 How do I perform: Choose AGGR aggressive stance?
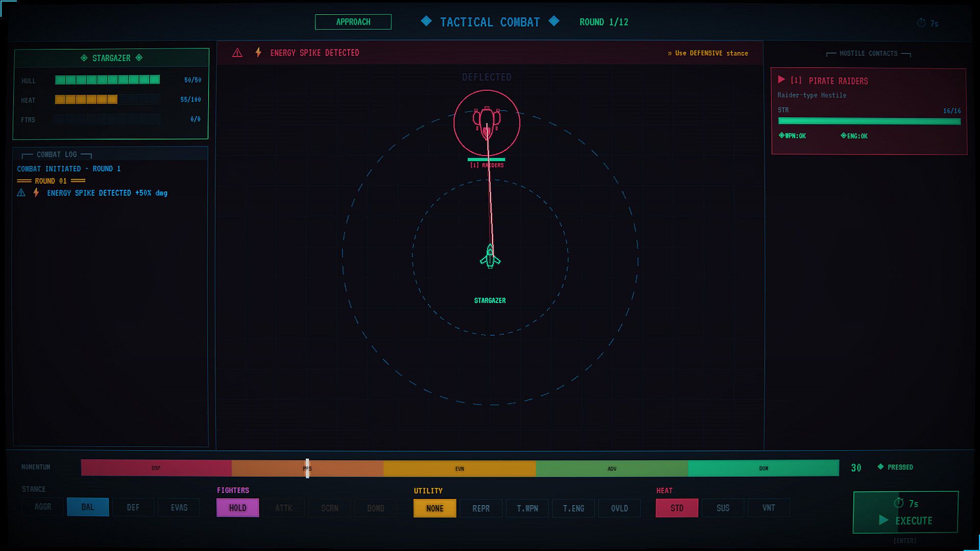43,507
